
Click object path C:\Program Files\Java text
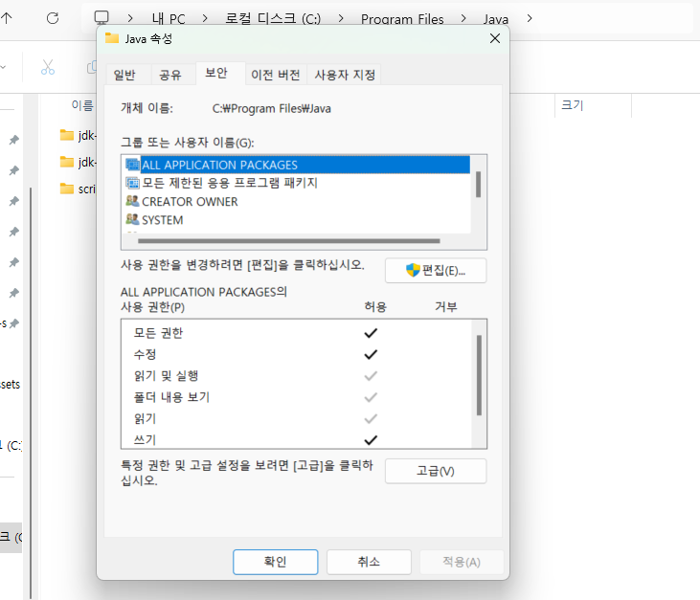[x=271, y=108]
